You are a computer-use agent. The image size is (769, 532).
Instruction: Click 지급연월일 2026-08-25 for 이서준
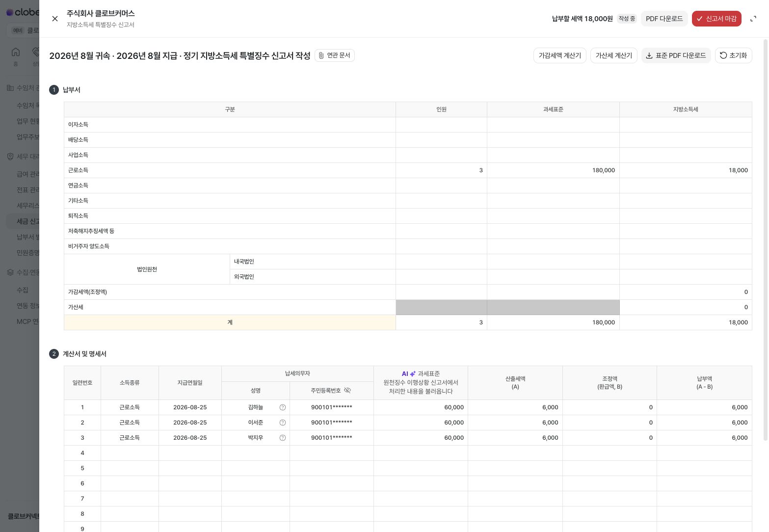click(190, 423)
